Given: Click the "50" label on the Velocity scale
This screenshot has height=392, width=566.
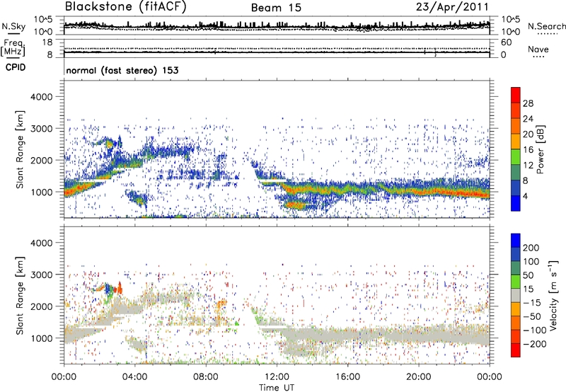Looking at the screenshot, I should coord(528,275).
